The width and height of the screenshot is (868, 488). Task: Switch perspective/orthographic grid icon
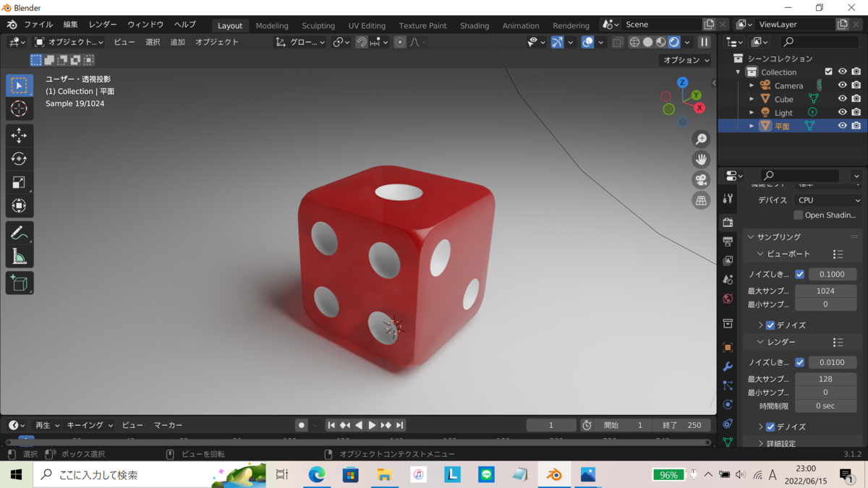pos(701,200)
